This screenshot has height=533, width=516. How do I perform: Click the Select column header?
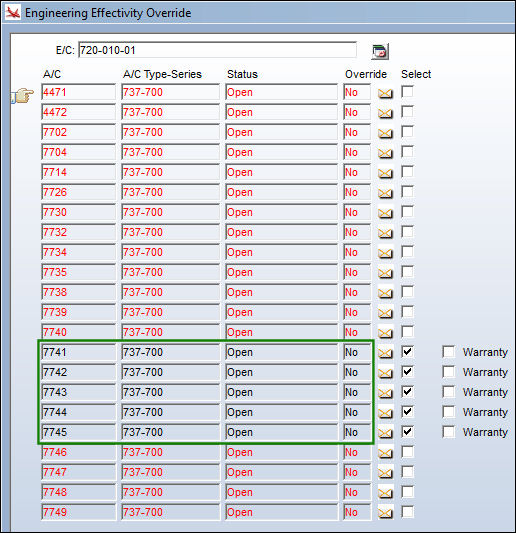click(x=416, y=74)
